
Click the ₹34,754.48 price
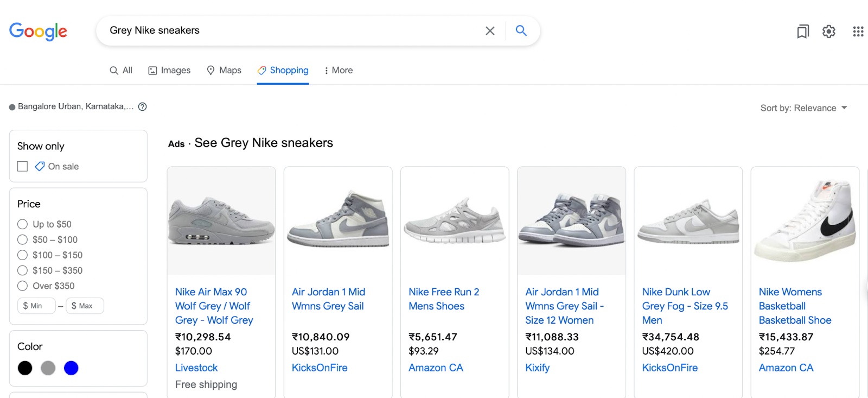click(x=671, y=337)
